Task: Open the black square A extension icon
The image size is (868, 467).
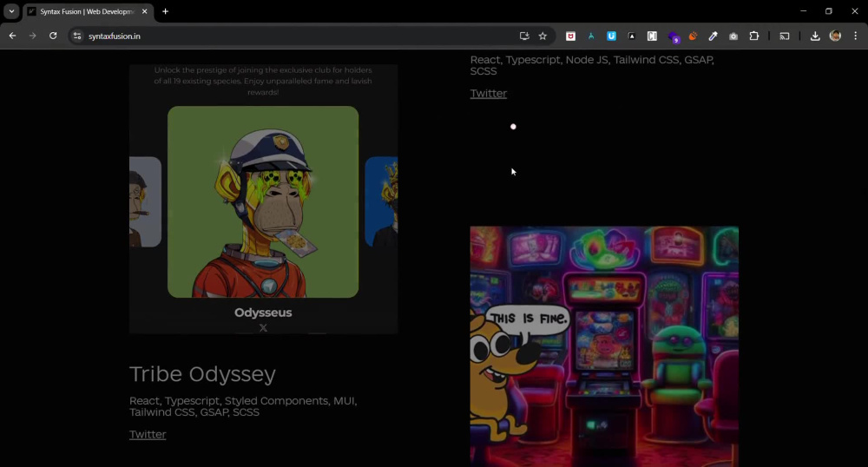Action: [x=632, y=36]
